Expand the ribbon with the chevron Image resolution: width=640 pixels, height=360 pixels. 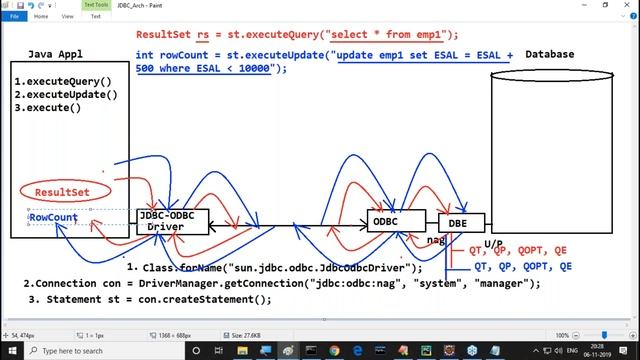(x=623, y=16)
